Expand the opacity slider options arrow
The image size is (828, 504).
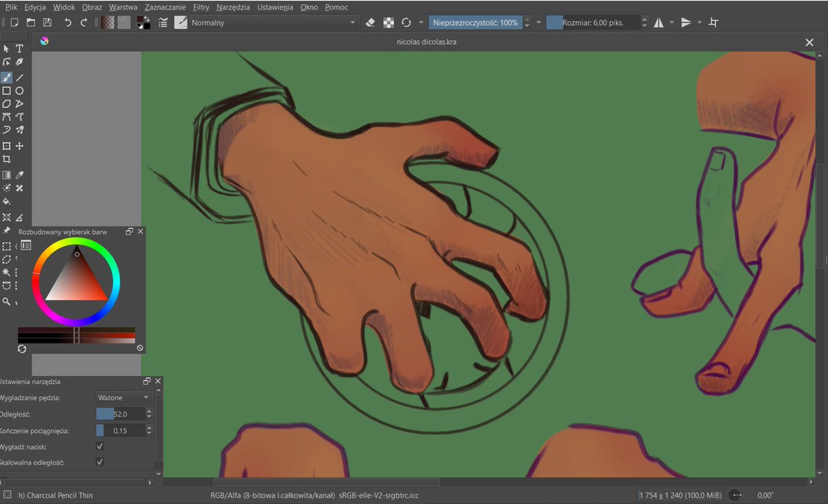point(539,23)
